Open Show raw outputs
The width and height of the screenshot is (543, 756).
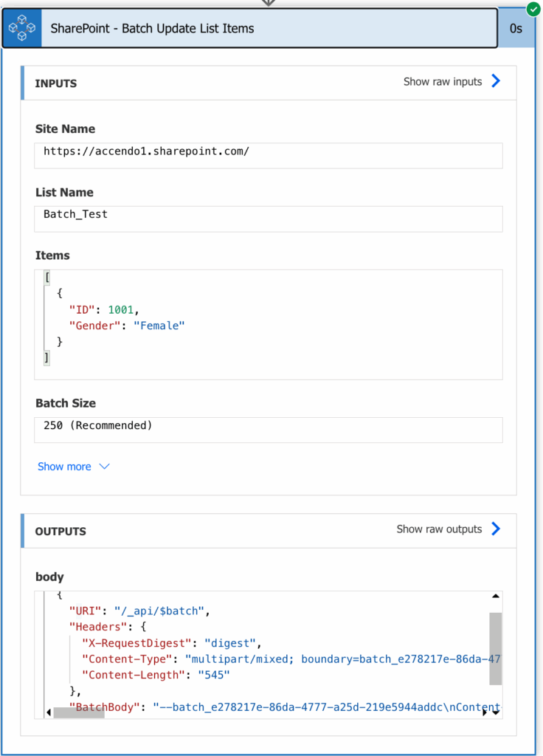[x=439, y=529]
